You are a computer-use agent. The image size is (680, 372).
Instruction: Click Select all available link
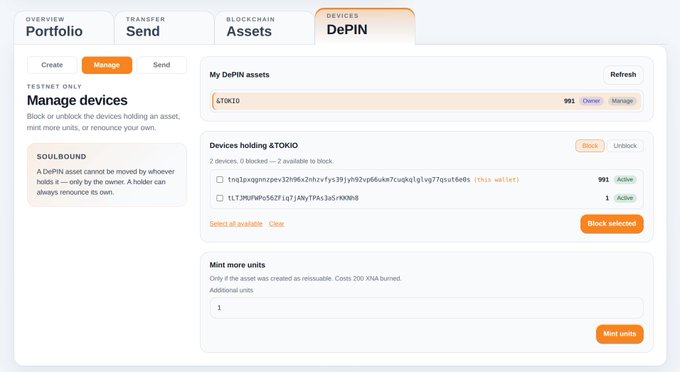[236, 224]
